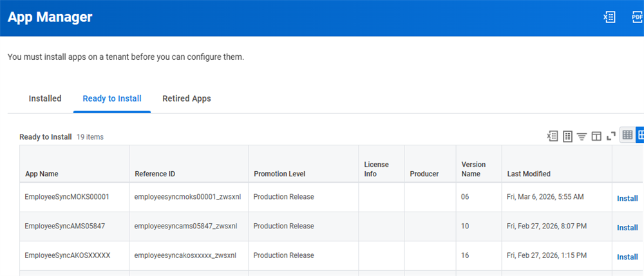Click Production Release for EmployeeSyncAMS05847

coord(283,226)
